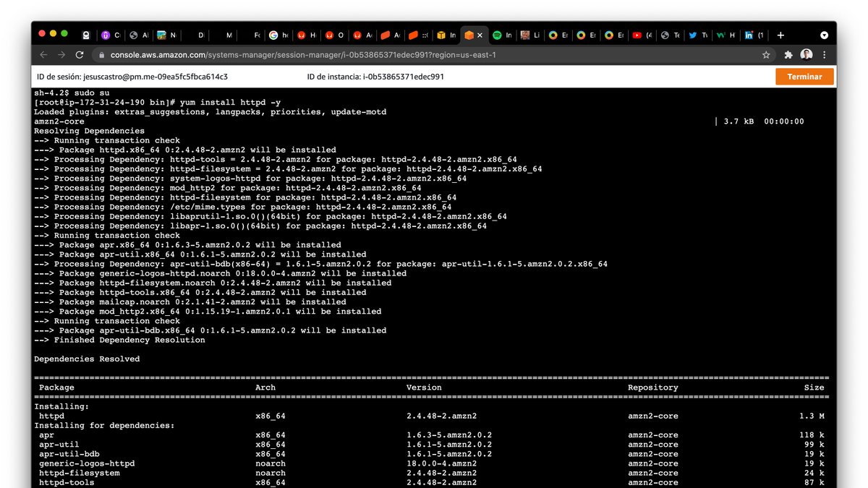The width and height of the screenshot is (868, 488).
Task: Click inside the terminal output area
Action: [434, 289]
